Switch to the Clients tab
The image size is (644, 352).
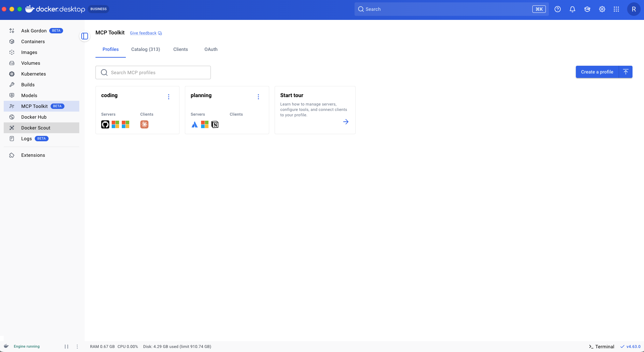180,49
